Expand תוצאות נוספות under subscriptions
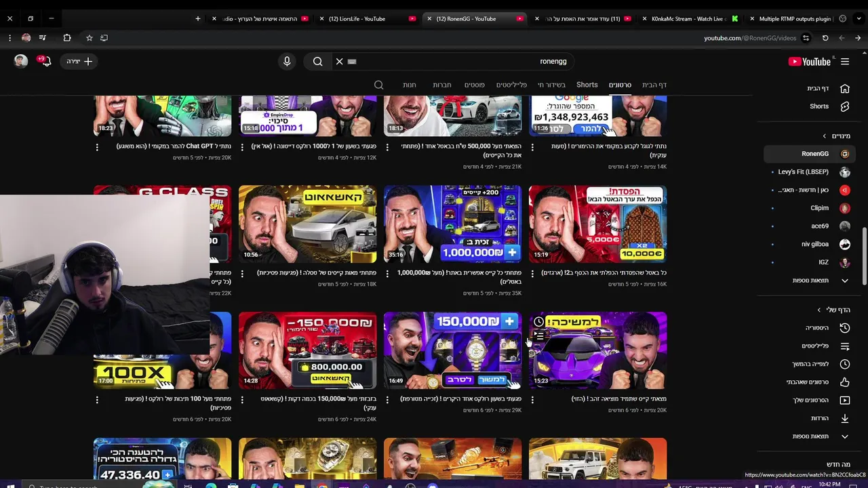This screenshot has height=488, width=868. (820, 281)
